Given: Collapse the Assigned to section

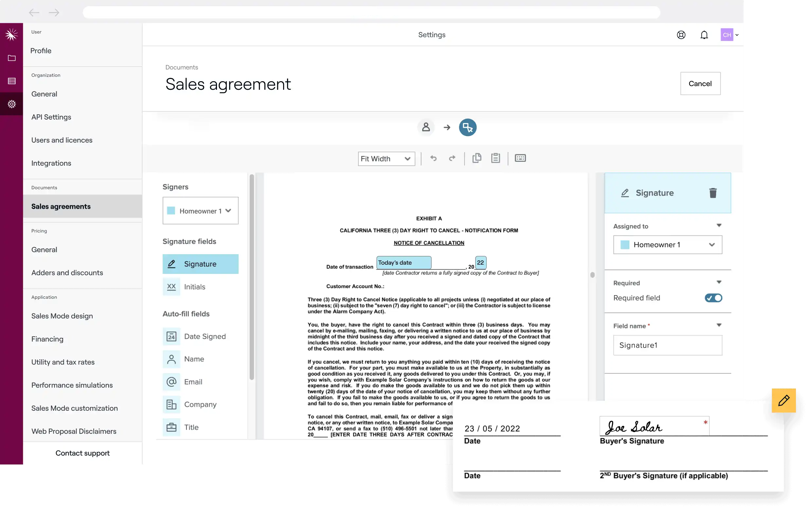Looking at the screenshot, I should (x=719, y=225).
